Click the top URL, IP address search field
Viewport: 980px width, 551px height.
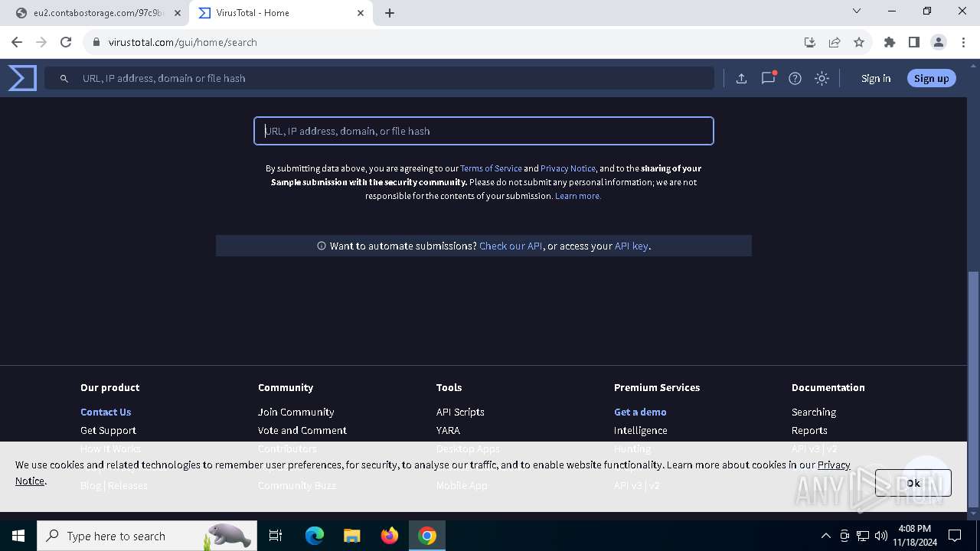379,78
